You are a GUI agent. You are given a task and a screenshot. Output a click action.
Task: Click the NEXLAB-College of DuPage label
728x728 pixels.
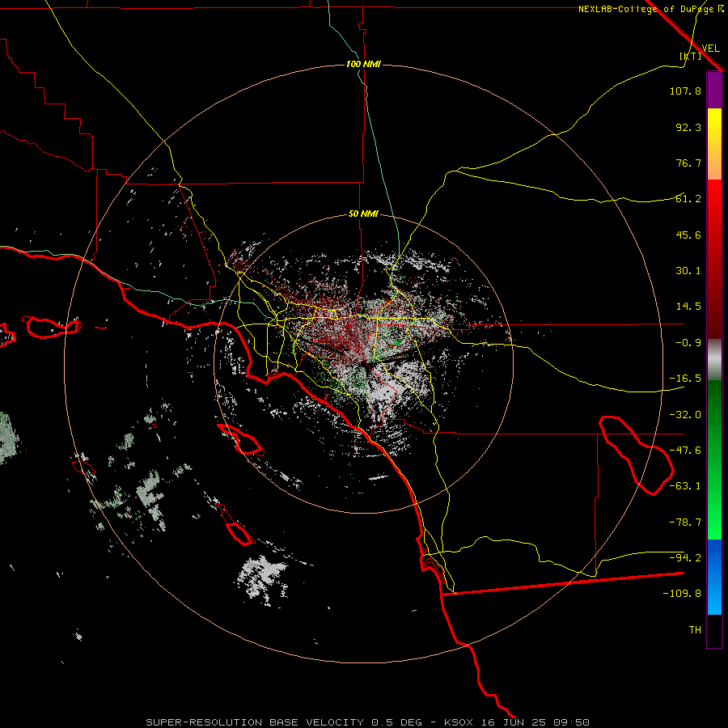[x=646, y=9]
